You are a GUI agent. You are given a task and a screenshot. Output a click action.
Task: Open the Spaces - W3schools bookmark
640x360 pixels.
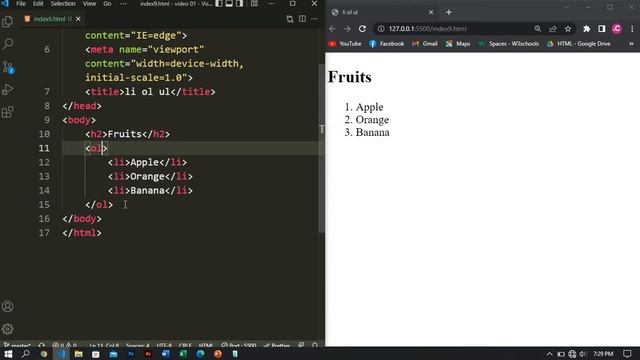coord(509,44)
